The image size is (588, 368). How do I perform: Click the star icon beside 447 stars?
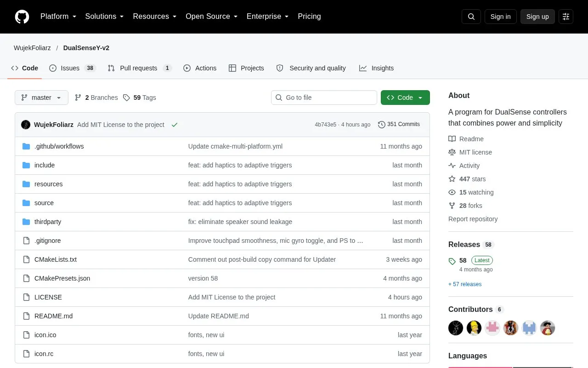tap(452, 179)
